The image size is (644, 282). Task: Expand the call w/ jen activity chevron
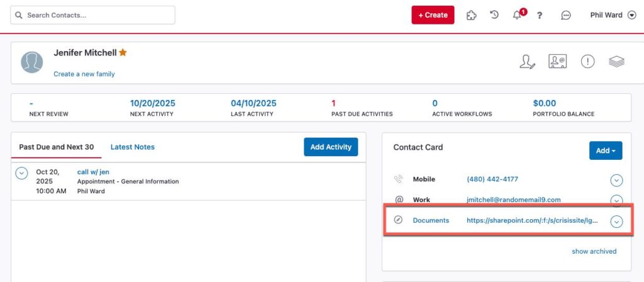[21, 173]
